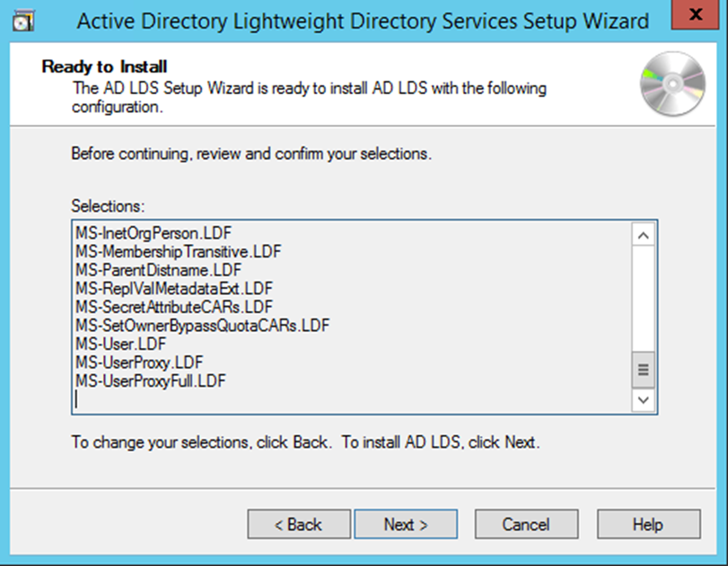Click the empty scrollbar track above the thumb
This screenshot has height=566, width=728.
(x=645, y=296)
